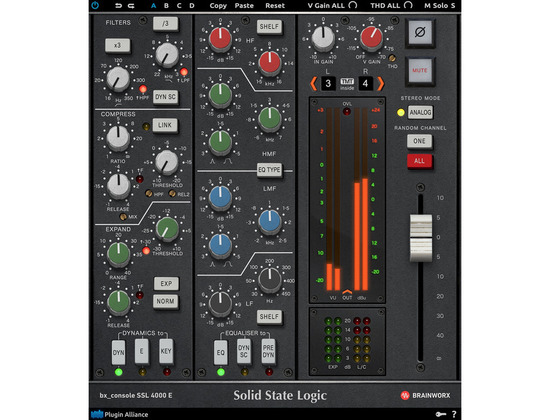Toggle the plugin power bypass icon
This screenshot has height=420, width=550.
click(x=95, y=5)
